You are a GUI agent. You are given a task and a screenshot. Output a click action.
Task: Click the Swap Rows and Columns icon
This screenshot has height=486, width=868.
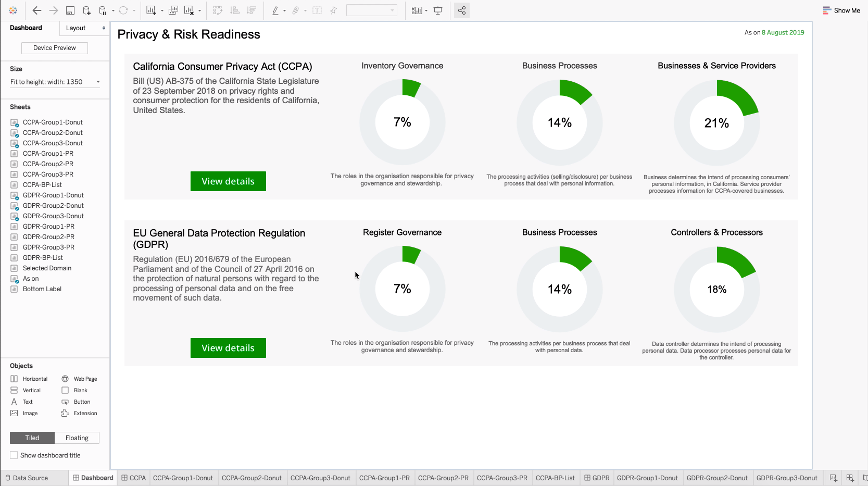(x=218, y=10)
